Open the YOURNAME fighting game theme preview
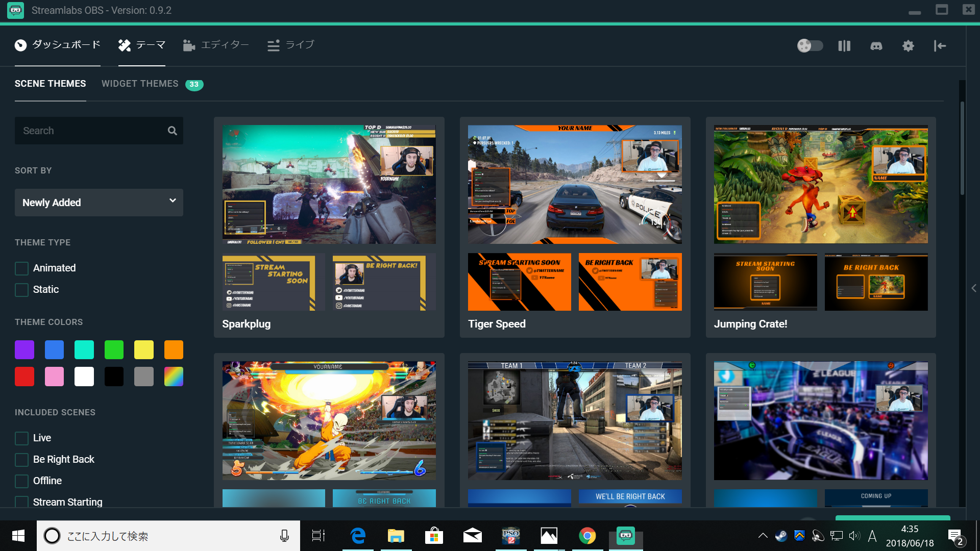980x551 pixels. (329, 421)
